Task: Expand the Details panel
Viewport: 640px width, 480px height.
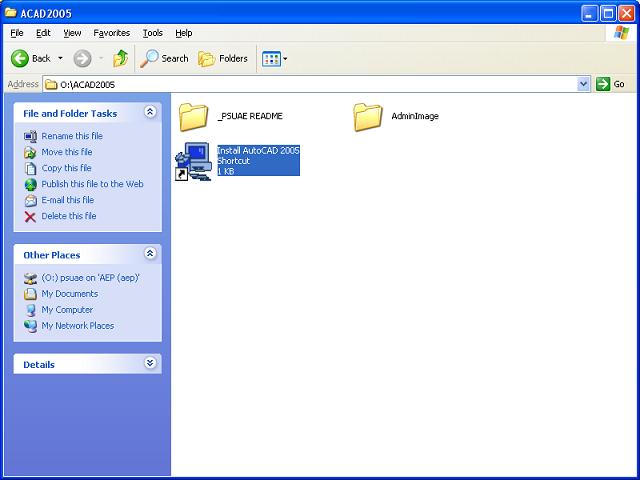Action: (x=150, y=363)
